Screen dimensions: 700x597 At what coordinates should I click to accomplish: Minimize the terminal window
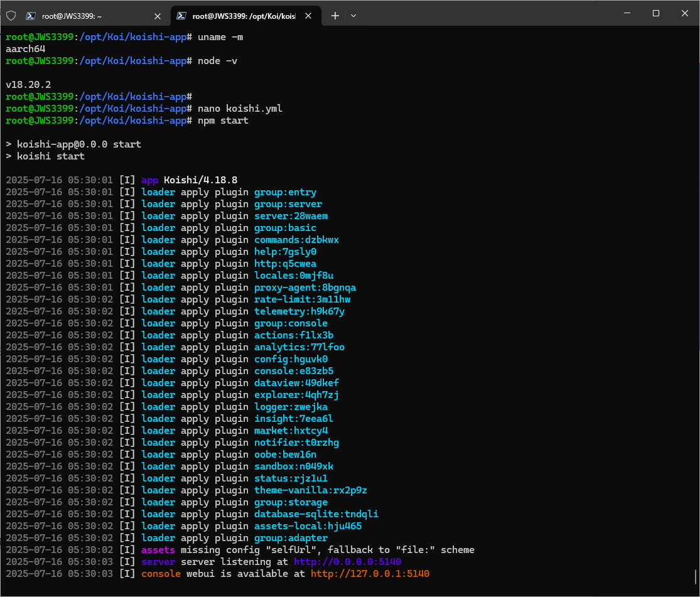pyautogui.click(x=626, y=13)
